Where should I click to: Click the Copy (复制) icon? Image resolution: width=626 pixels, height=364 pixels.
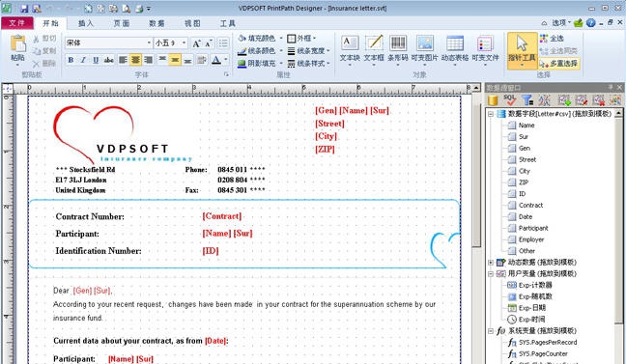click(x=36, y=50)
